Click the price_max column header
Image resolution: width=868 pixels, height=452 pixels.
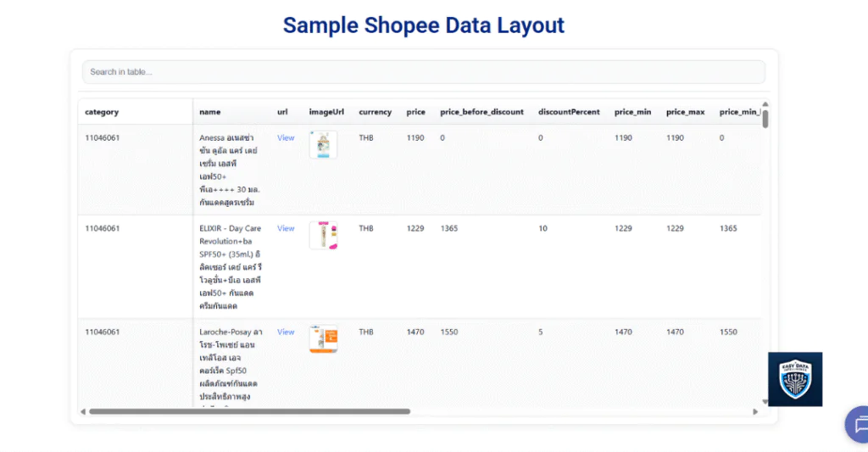click(685, 112)
